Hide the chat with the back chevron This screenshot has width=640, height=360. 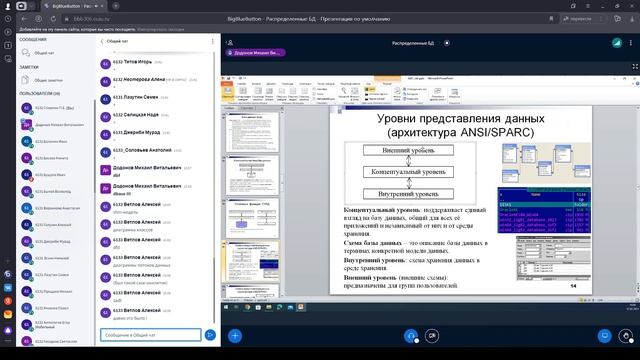(102, 41)
